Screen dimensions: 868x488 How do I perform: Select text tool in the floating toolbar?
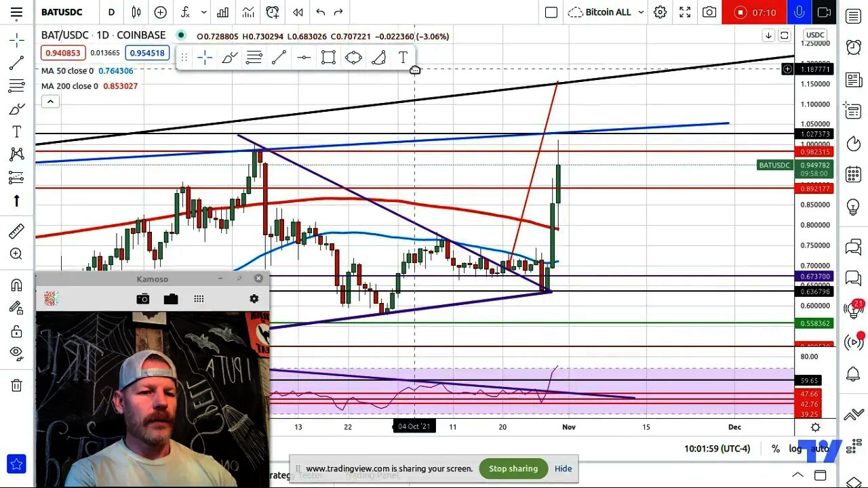point(403,58)
